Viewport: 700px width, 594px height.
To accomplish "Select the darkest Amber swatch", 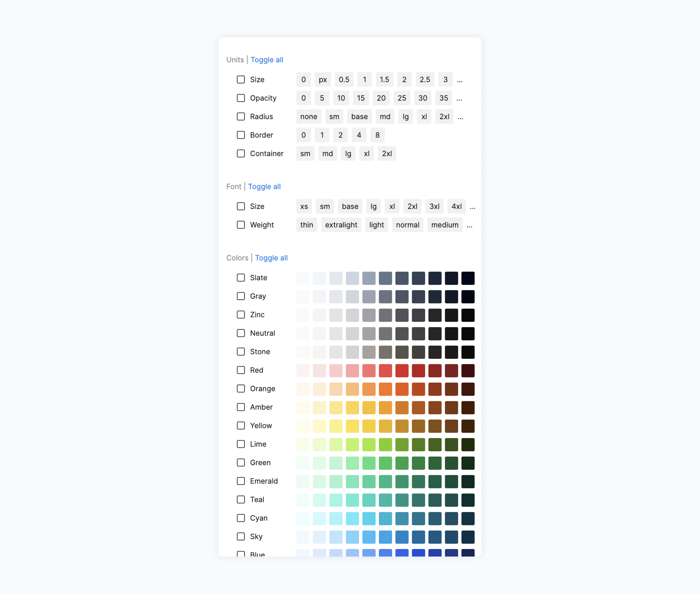I will tap(468, 407).
